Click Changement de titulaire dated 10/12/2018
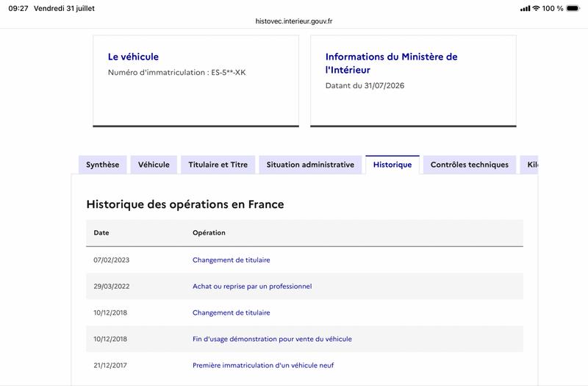The height and width of the screenshot is (386, 588). pos(231,312)
